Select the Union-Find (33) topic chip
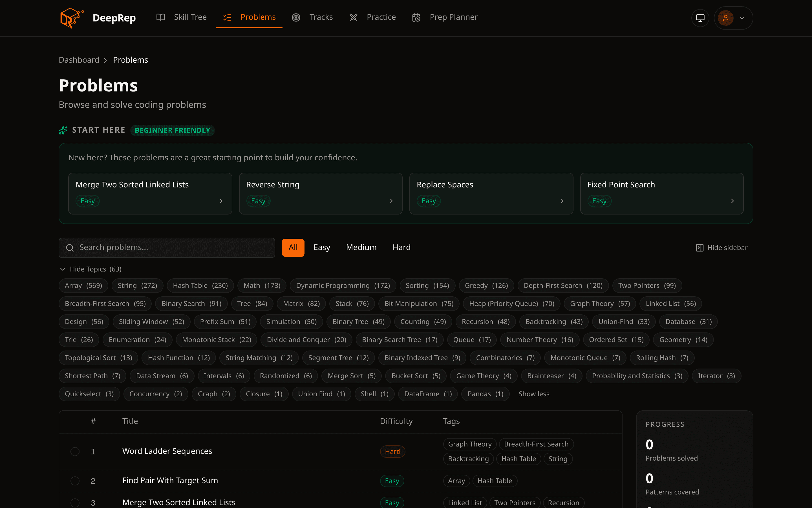This screenshot has height=508, width=812. 624,322
